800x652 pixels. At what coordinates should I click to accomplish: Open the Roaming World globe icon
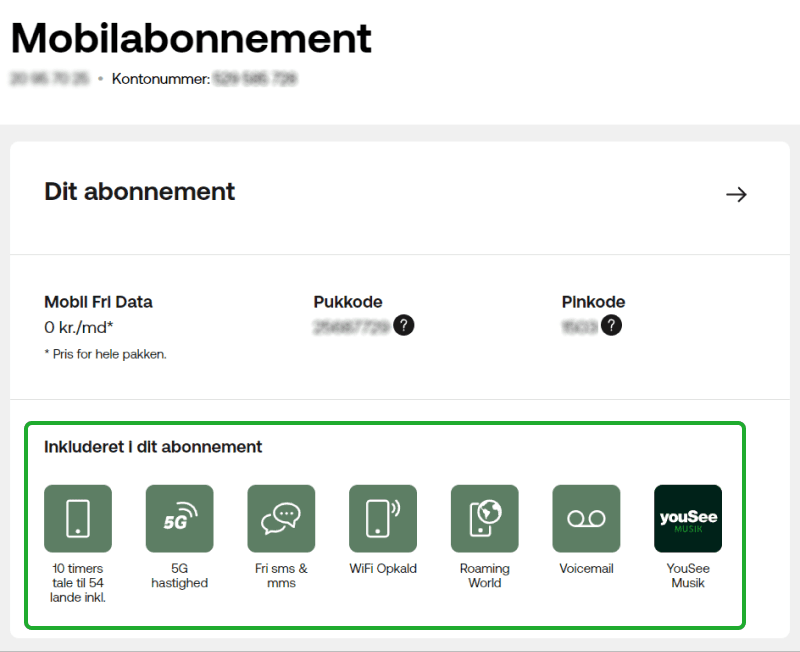pyautogui.click(x=485, y=518)
